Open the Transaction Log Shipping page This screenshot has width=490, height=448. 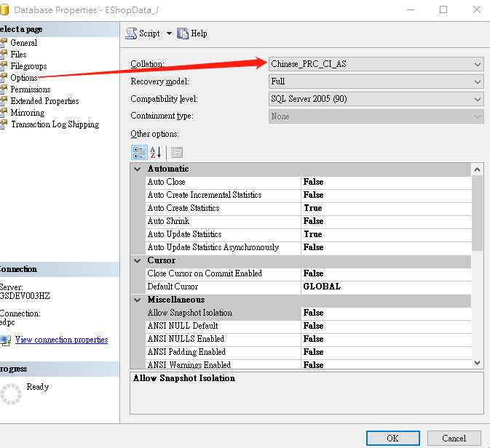coord(55,124)
